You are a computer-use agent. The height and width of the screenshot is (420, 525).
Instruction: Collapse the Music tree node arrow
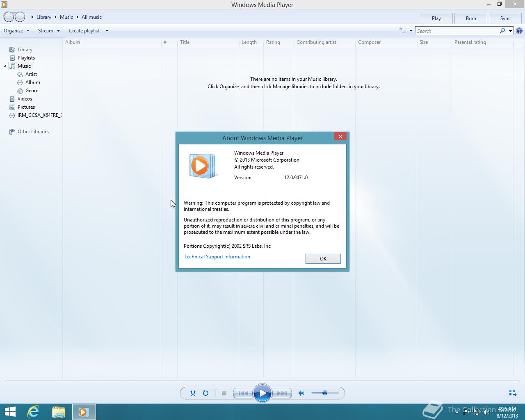point(5,66)
